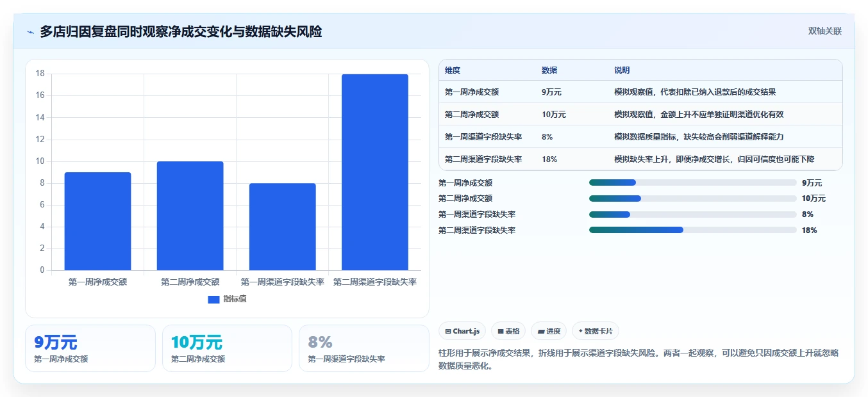
Task: Click the 8% table cell
Action: (547, 137)
